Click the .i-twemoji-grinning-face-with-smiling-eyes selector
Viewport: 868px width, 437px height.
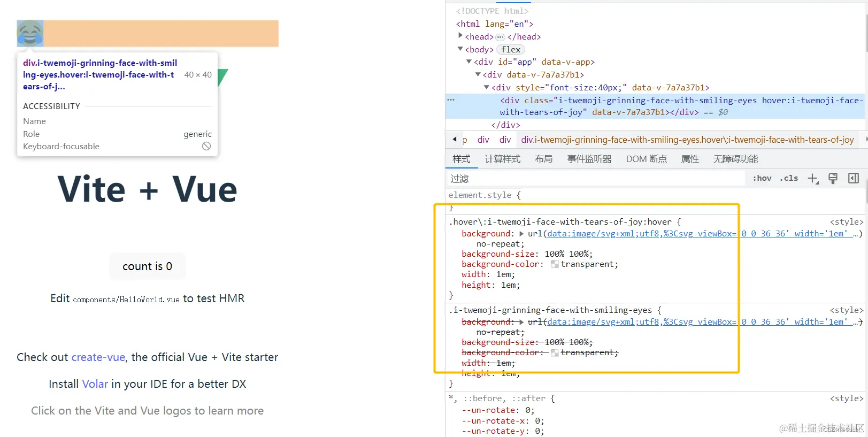[550, 310]
